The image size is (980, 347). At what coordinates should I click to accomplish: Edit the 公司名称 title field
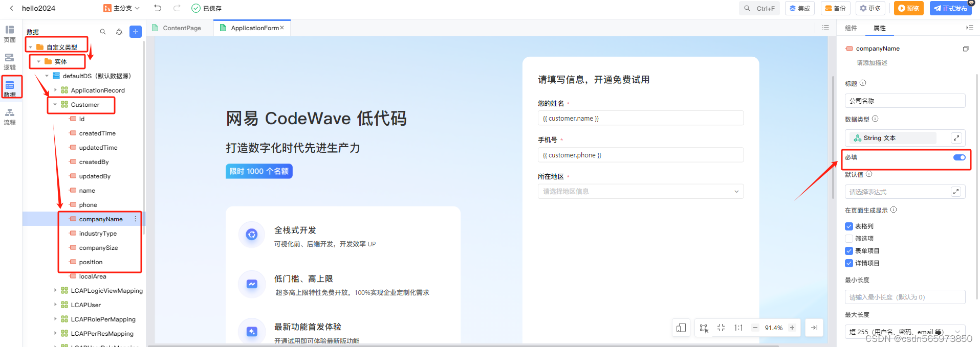(905, 101)
